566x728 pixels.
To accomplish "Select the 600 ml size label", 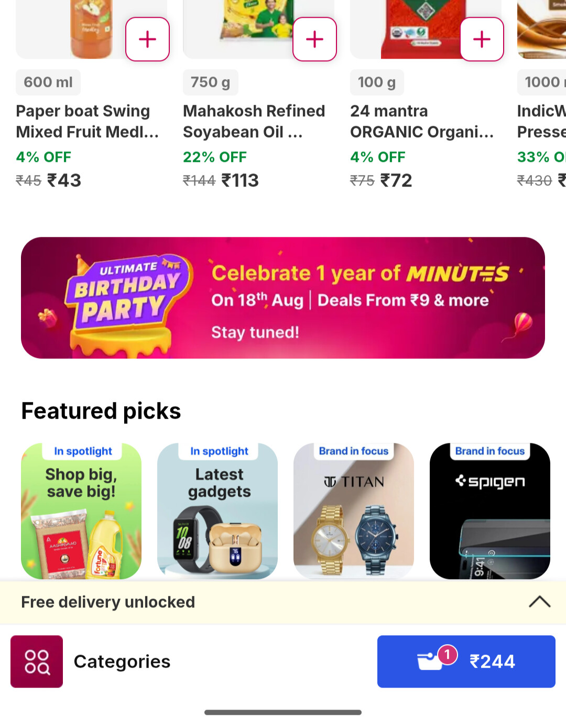I will 48,82.
